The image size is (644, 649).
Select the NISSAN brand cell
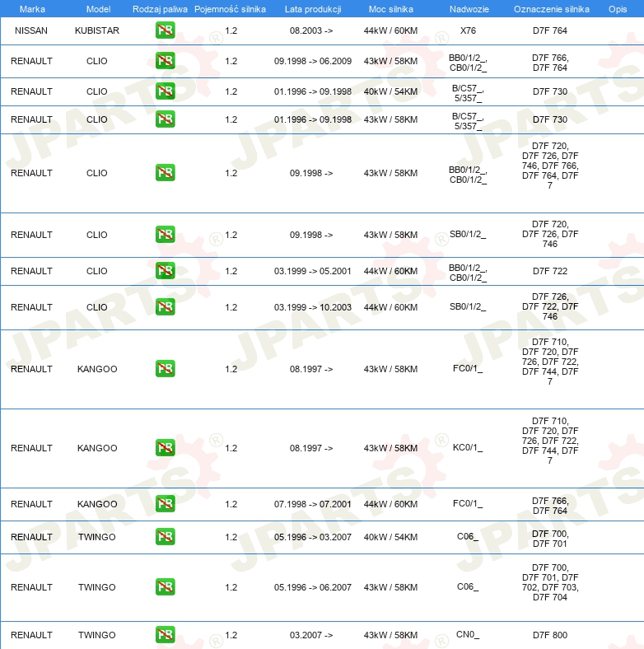[x=31, y=30]
